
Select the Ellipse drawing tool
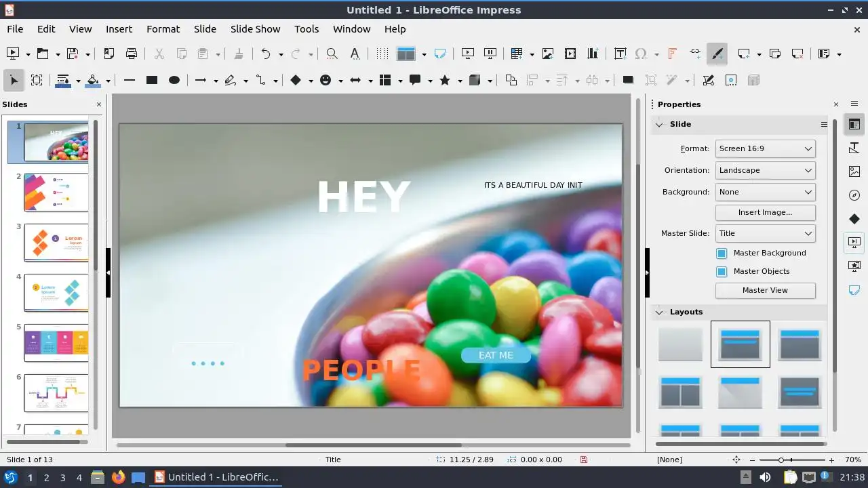click(174, 80)
